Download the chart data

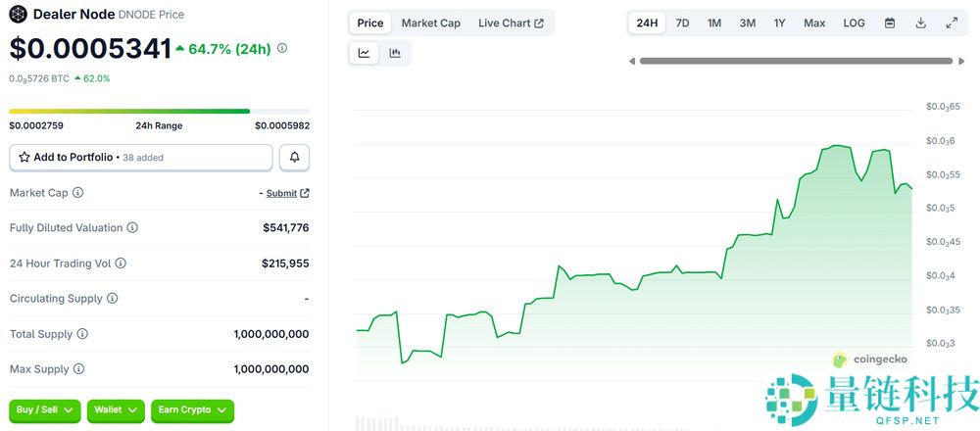pos(920,23)
